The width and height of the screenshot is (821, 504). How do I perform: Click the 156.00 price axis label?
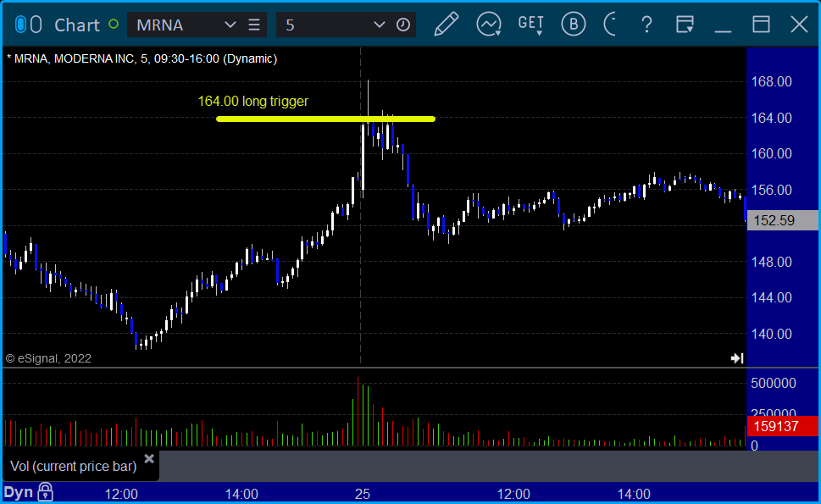(x=771, y=190)
